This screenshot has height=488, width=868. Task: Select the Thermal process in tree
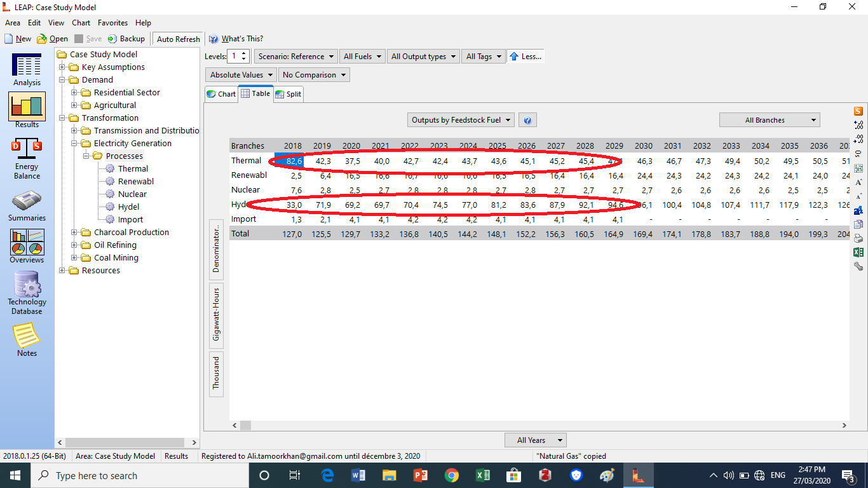point(133,168)
